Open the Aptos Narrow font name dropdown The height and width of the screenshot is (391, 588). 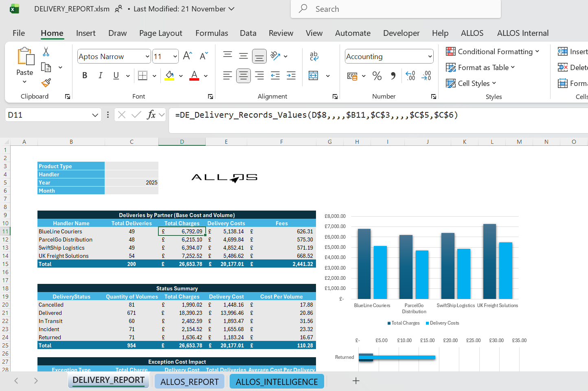click(x=147, y=57)
